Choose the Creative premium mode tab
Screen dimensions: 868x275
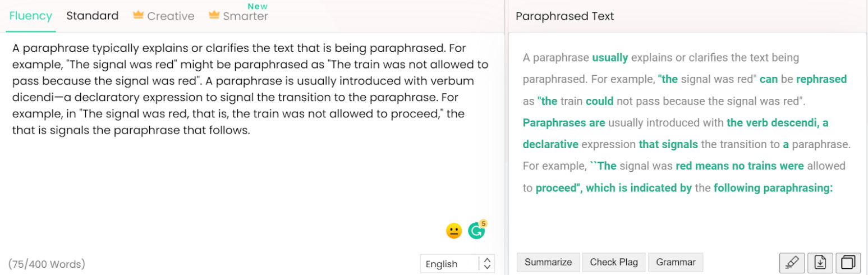[x=170, y=16]
